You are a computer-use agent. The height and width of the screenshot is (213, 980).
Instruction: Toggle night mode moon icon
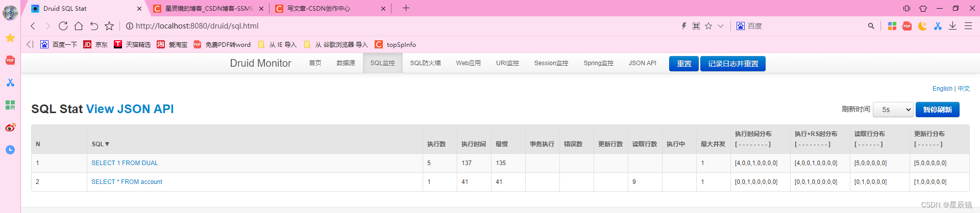click(x=922, y=26)
